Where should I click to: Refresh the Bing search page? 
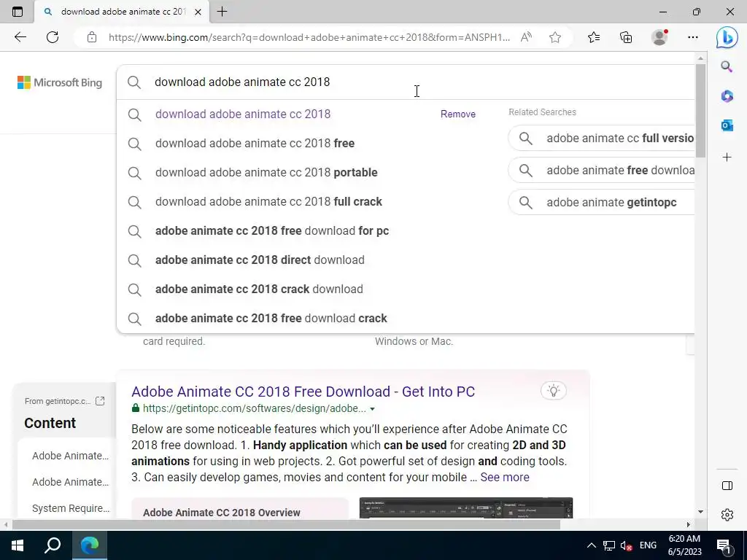[53, 37]
